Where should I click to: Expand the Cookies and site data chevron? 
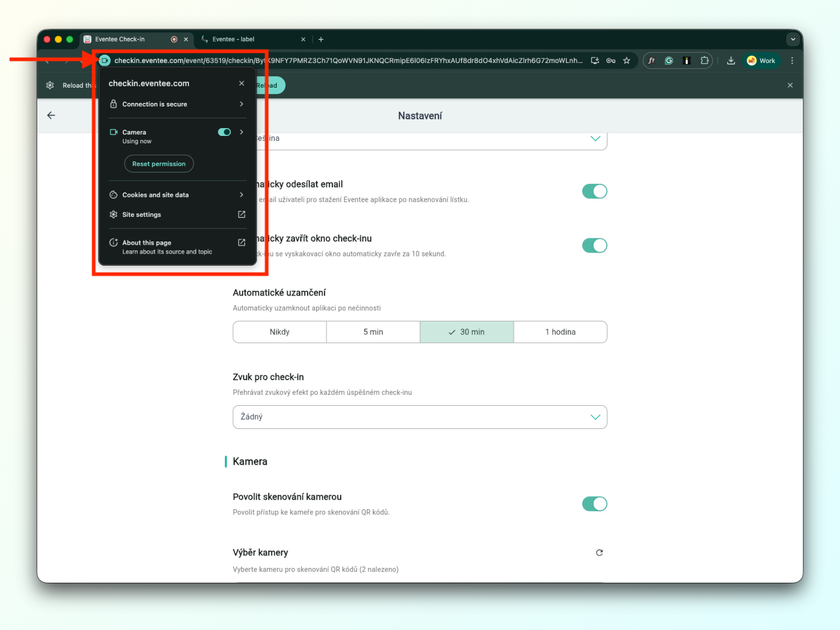pos(241,195)
